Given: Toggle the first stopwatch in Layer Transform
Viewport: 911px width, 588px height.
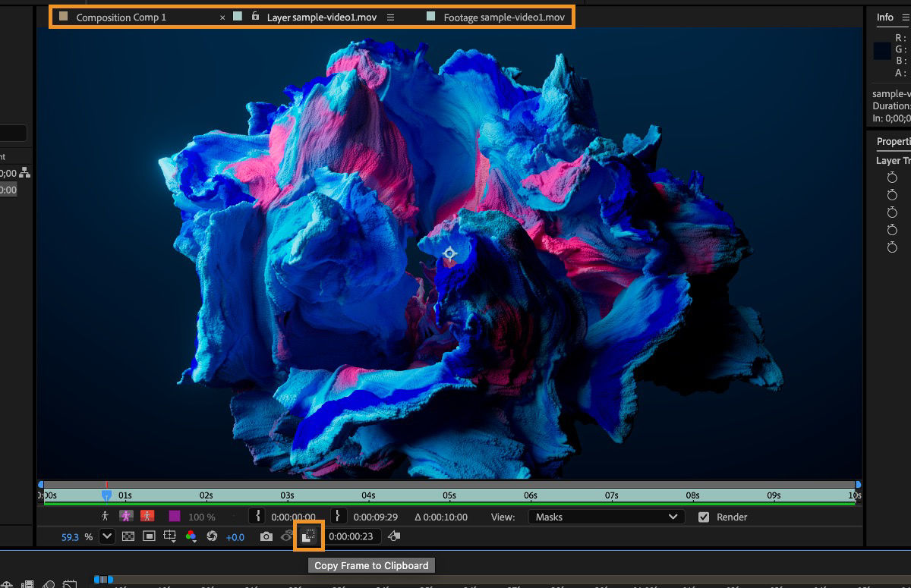Looking at the screenshot, I should (x=893, y=177).
